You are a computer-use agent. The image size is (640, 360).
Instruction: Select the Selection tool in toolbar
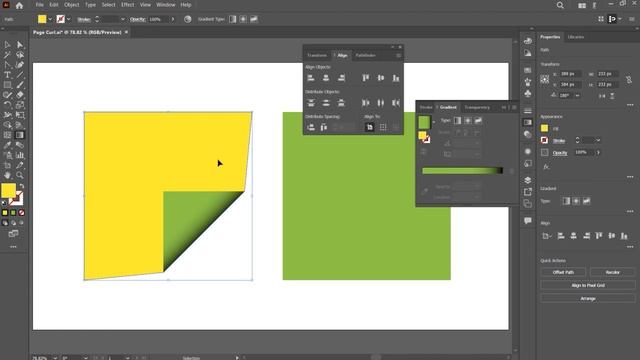[x=8, y=44]
